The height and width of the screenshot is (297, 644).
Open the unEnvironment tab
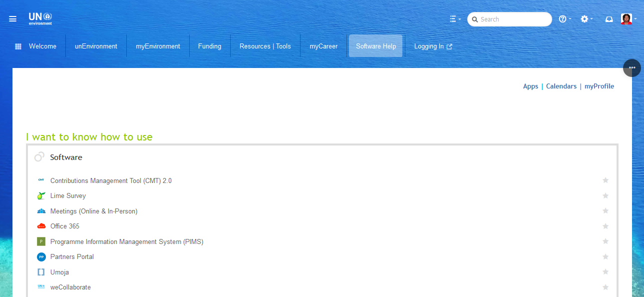point(96,46)
